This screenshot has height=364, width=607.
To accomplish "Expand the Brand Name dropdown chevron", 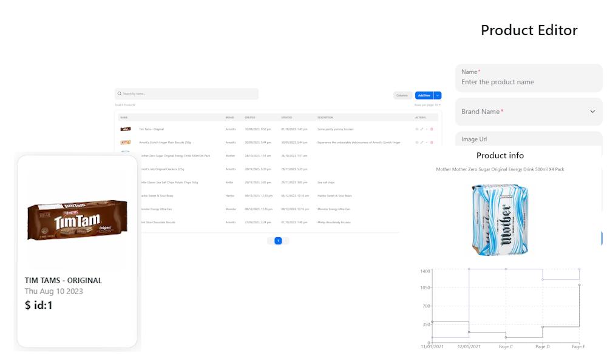I will click(592, 112).
